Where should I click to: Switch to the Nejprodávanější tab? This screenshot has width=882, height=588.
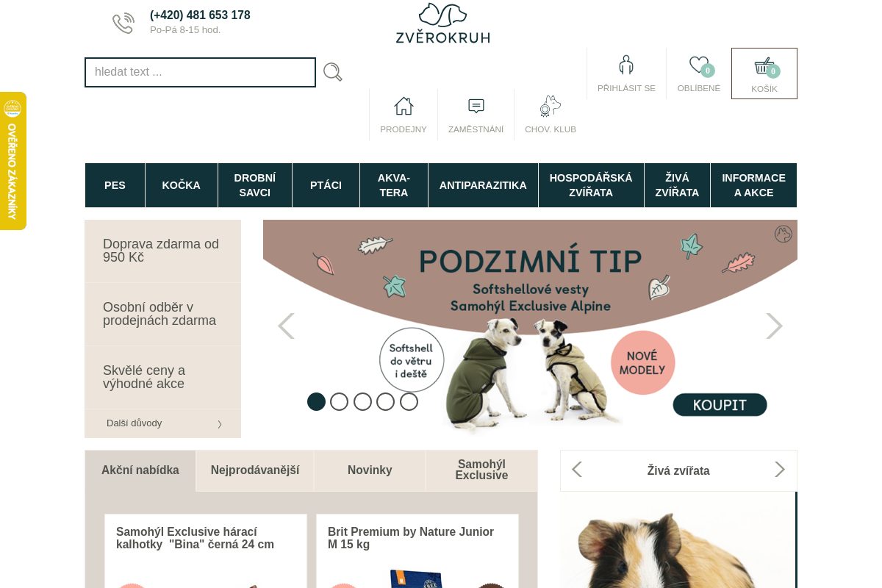tap(255, 470)
